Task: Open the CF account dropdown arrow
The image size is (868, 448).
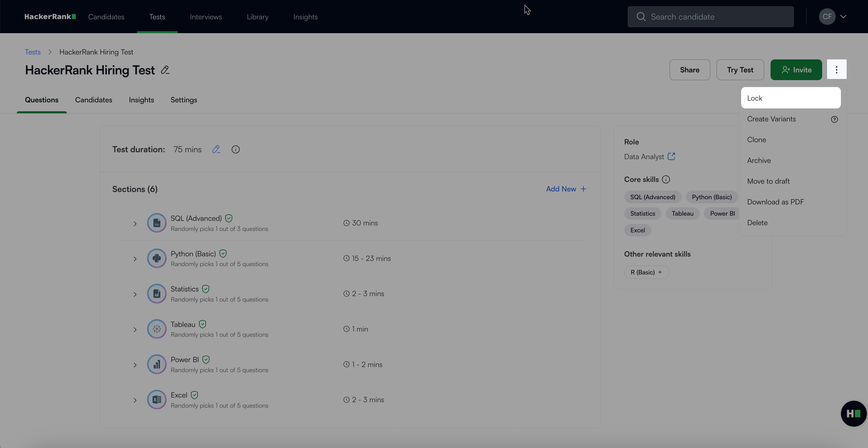Action: coord(843,16)
